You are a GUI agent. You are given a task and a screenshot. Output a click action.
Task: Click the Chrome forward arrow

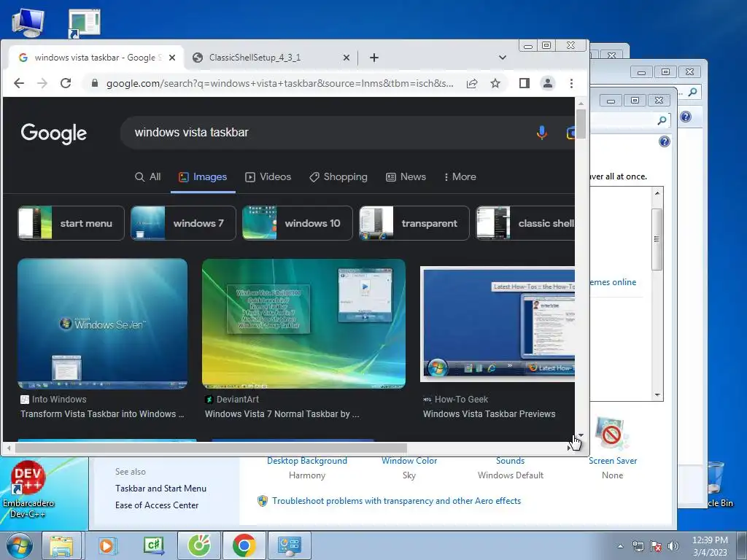[42, 83]
